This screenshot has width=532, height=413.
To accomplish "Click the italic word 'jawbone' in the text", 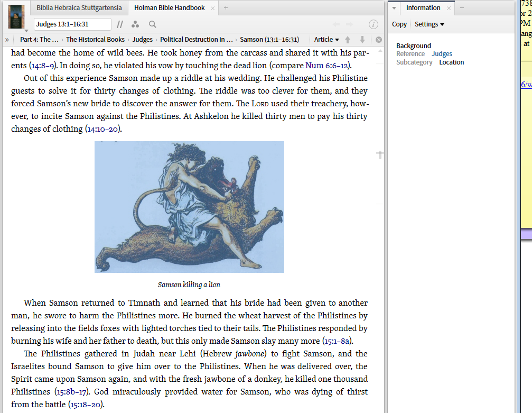I will pos(250,354).
